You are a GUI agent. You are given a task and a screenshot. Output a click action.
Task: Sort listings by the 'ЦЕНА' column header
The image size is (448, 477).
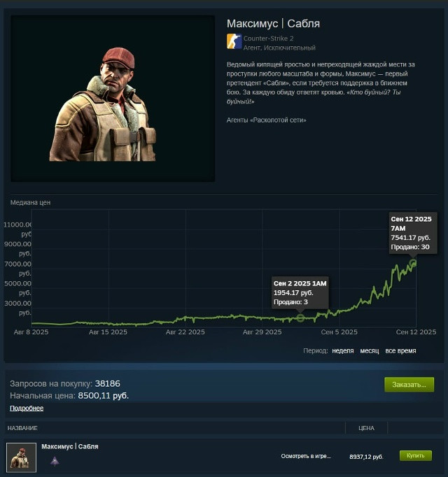click(x=366, y=428)
